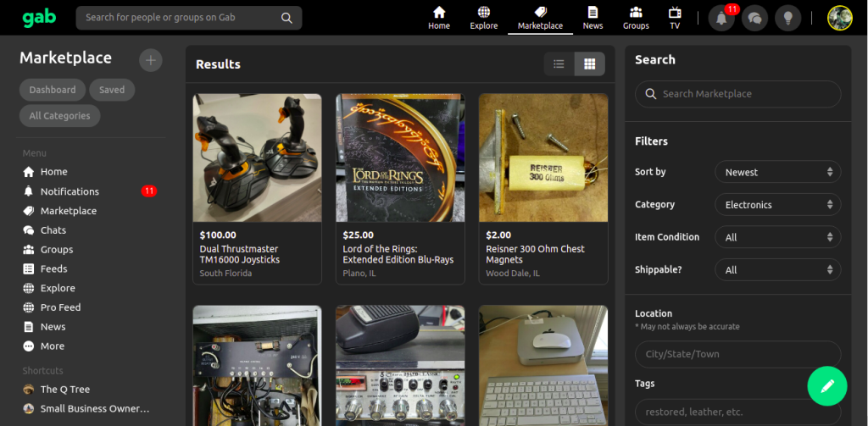Open Saved listings
This screenshot has height=426, width=868.
coord(112,90)
